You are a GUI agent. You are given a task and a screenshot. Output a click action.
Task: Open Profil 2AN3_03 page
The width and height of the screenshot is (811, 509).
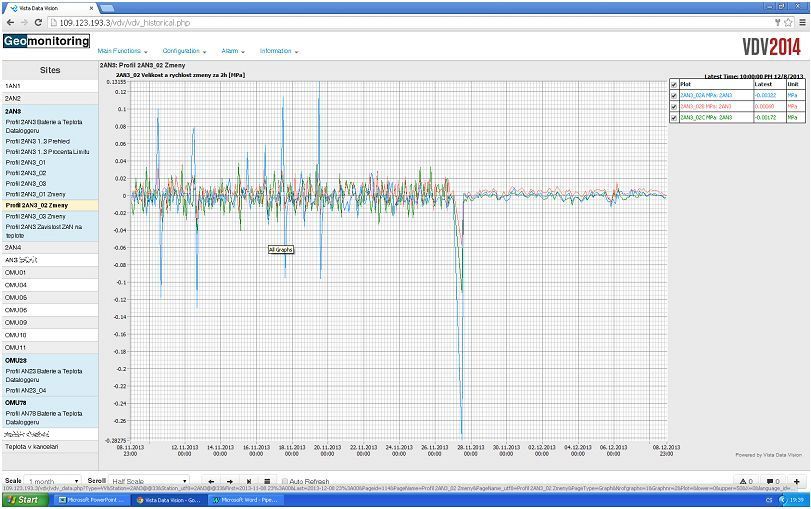(26, 184)
